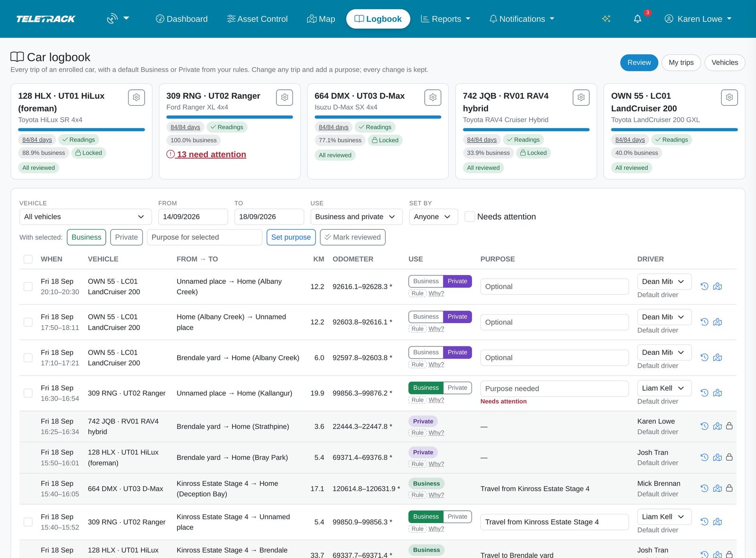Show map for the 17:50–18:11 trip
The height and width of the screenshot is (558, 756).
pyautogui.click(x=717, y=322)
